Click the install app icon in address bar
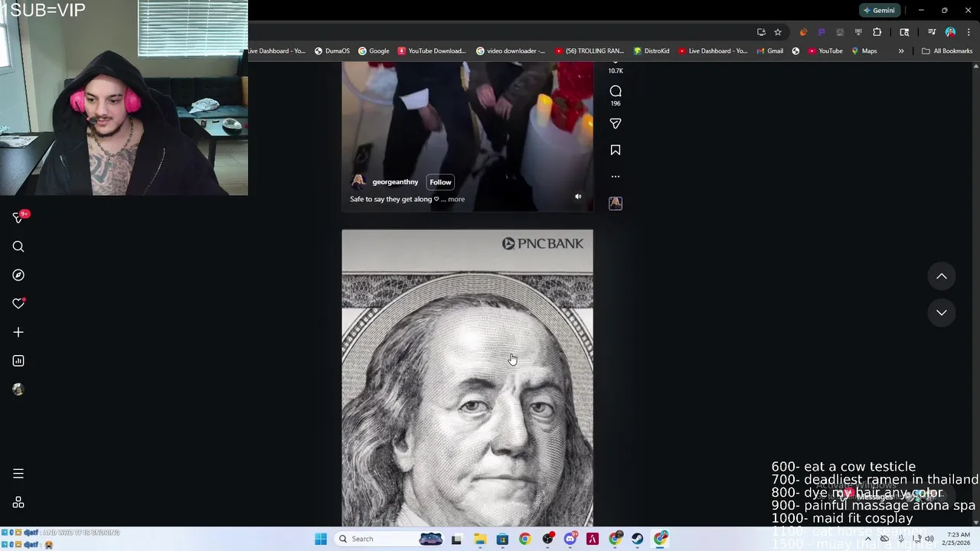Viewport: 980px width, 551px height. click(x=761, y=32)
